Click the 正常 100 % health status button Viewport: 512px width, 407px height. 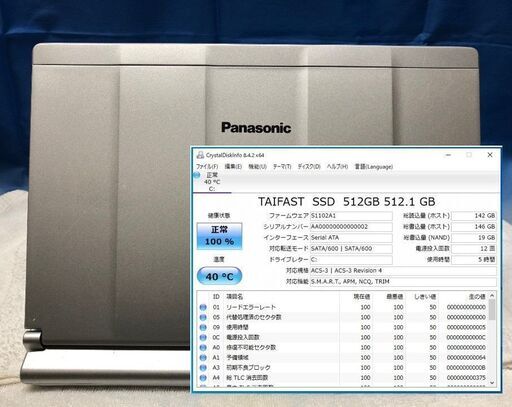(219, 236)
